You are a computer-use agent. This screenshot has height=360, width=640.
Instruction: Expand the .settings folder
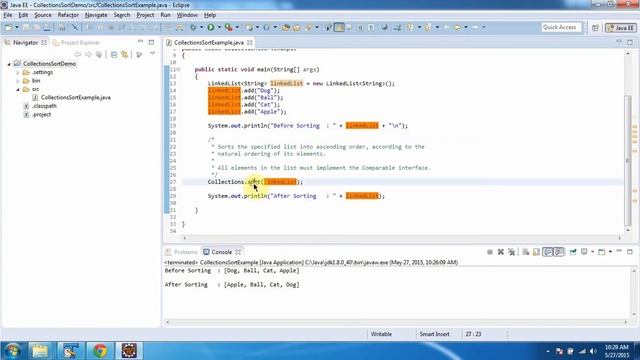18,72
